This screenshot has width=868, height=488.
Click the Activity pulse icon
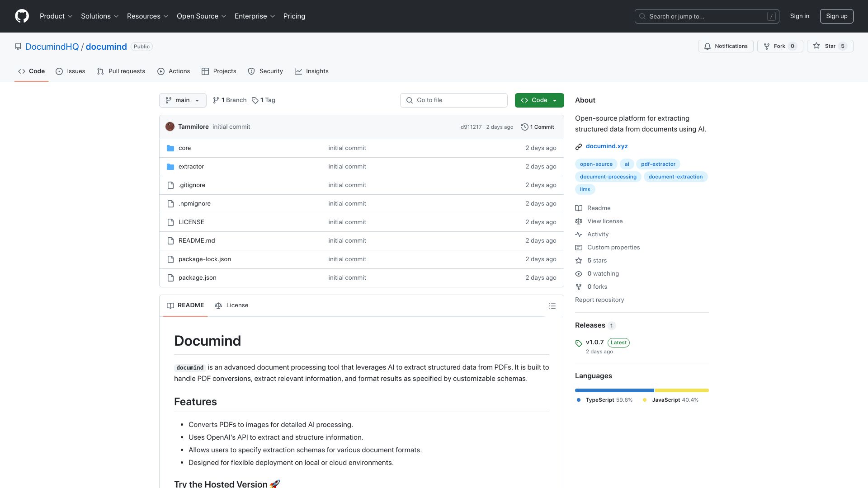tap(579, 235)
